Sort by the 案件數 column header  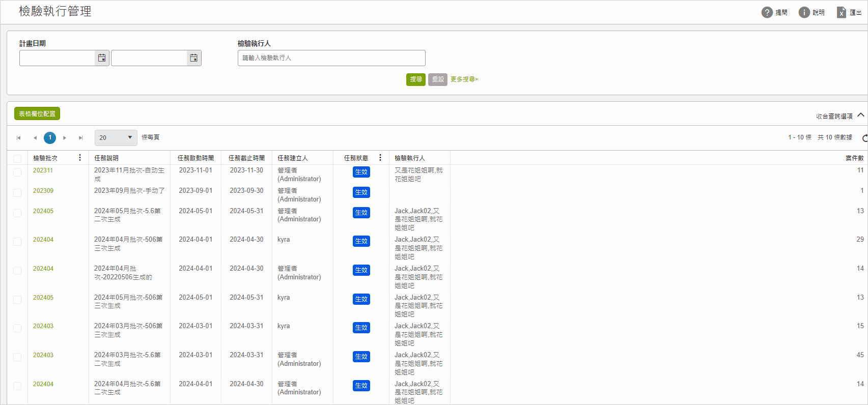pyautogui.click(x=855, y=158)
